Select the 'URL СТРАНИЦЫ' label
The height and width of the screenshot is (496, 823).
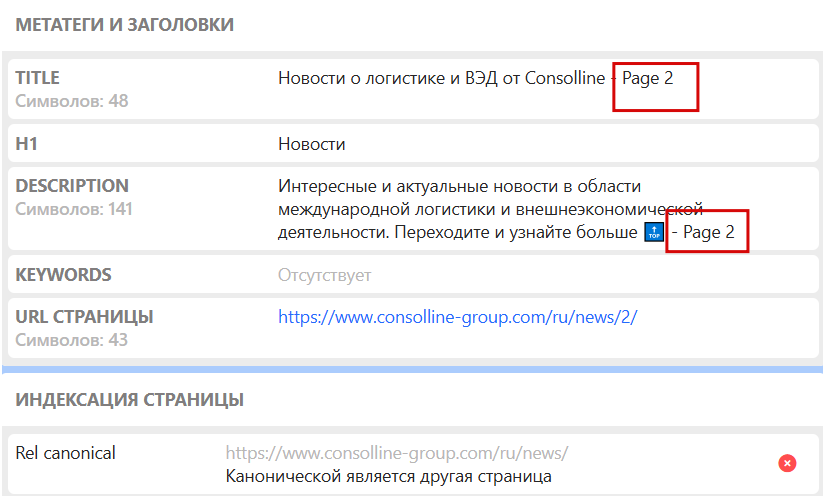tap(85, 317)
